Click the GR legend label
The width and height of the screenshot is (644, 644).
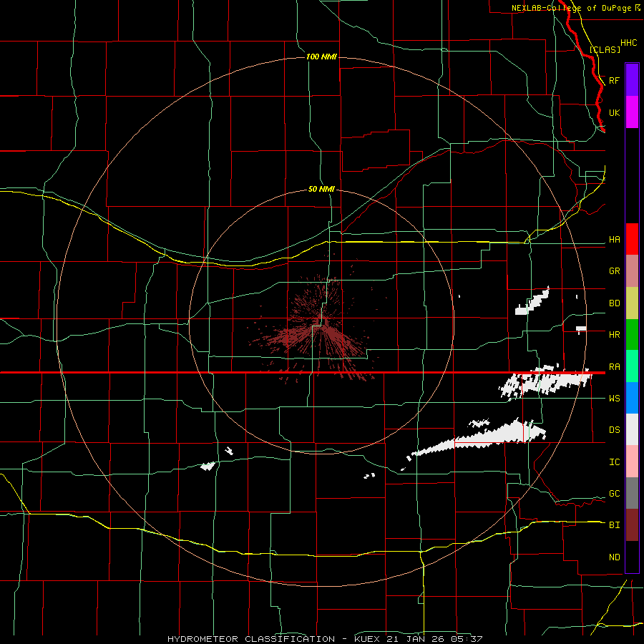pos(614,271)
